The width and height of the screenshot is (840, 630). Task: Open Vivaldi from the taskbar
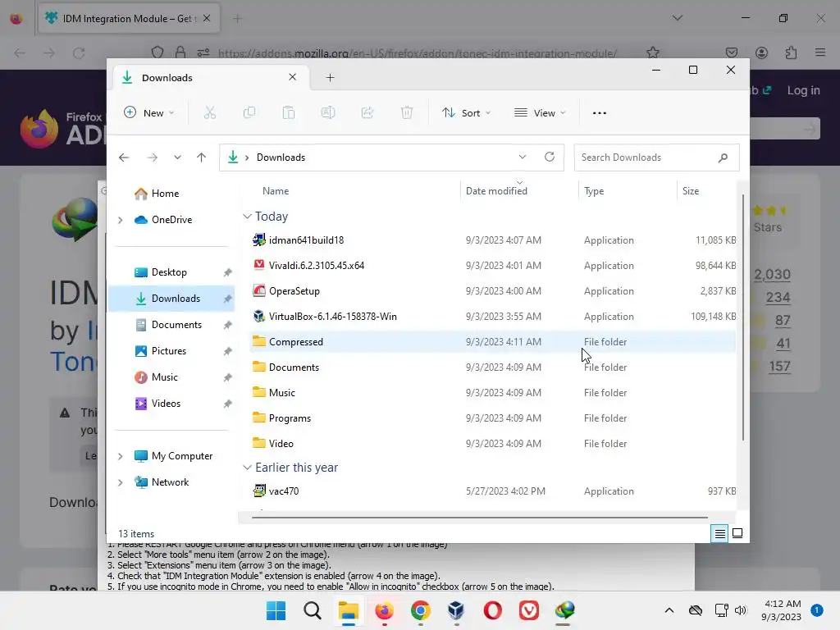pyautogui.click(x=529, y=610)
